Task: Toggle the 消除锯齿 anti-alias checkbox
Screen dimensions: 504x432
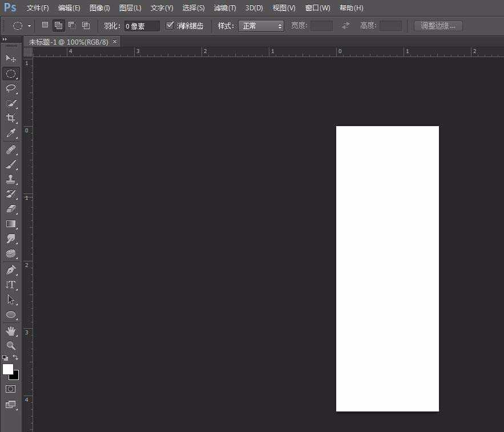Action: tap(170, 26)
